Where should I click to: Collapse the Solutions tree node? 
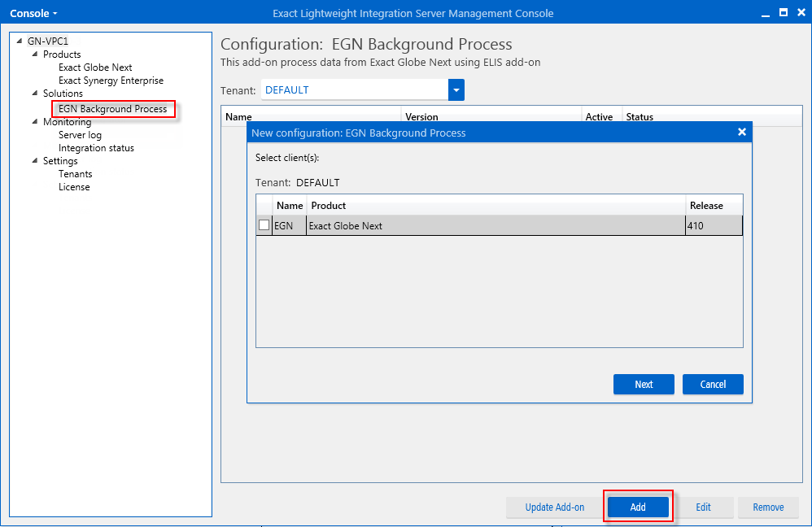(35, 94)
